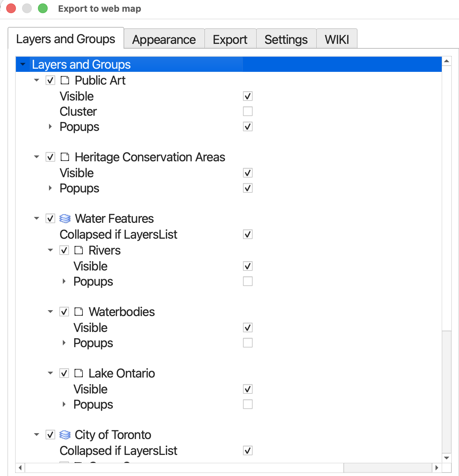
Task: Click the City of Toronto group icon
Action: [65, 435]
